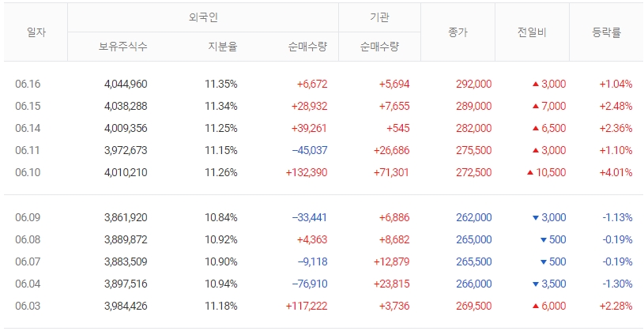Select the 06.10 date cell
The image size is (644, 331).
28,172
